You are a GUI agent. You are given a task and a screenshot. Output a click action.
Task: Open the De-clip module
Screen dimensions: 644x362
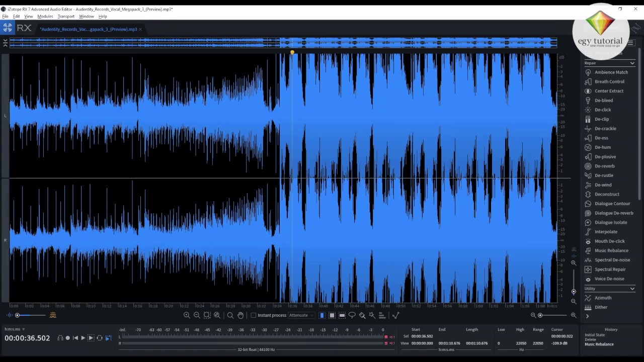pos(597,119)
